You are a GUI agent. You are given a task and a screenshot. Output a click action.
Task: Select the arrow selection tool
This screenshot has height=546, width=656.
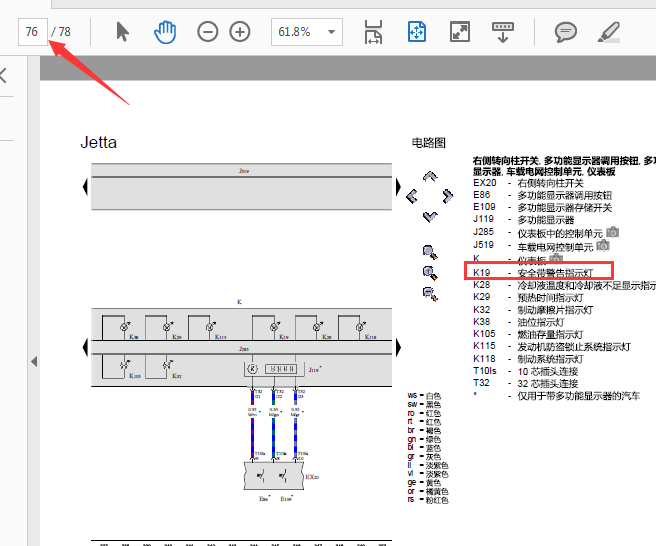pyautogui.click(x=122, y=32)
